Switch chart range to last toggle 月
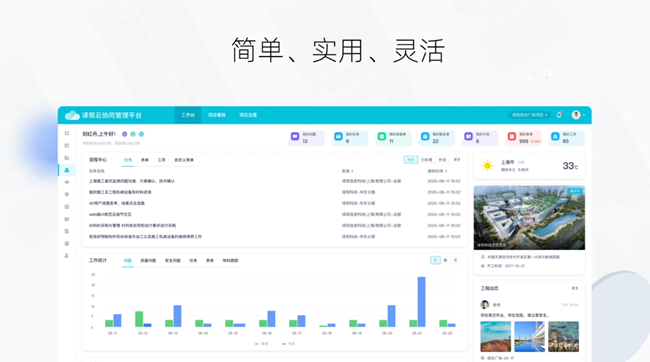 pyautogui.click(x=455, y=260)
